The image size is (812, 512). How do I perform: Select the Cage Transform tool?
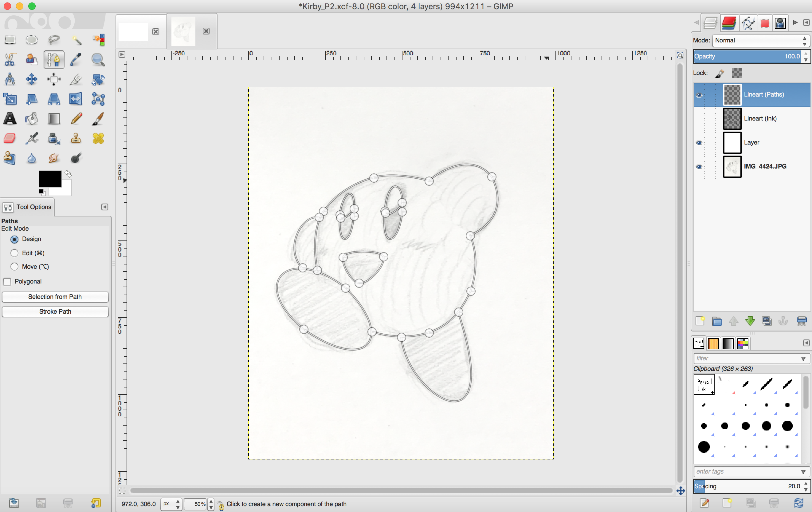98,99
